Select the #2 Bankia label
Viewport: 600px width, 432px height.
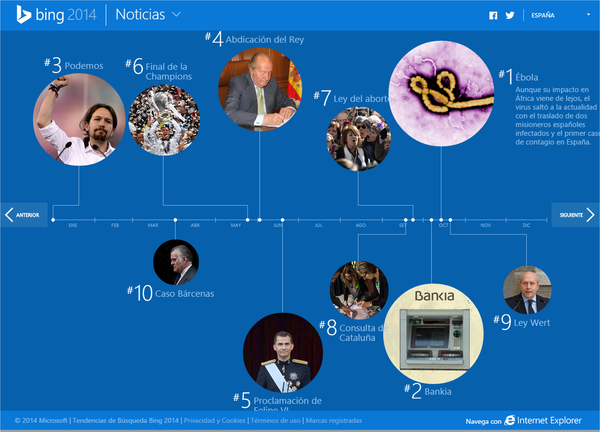point(428,391)
